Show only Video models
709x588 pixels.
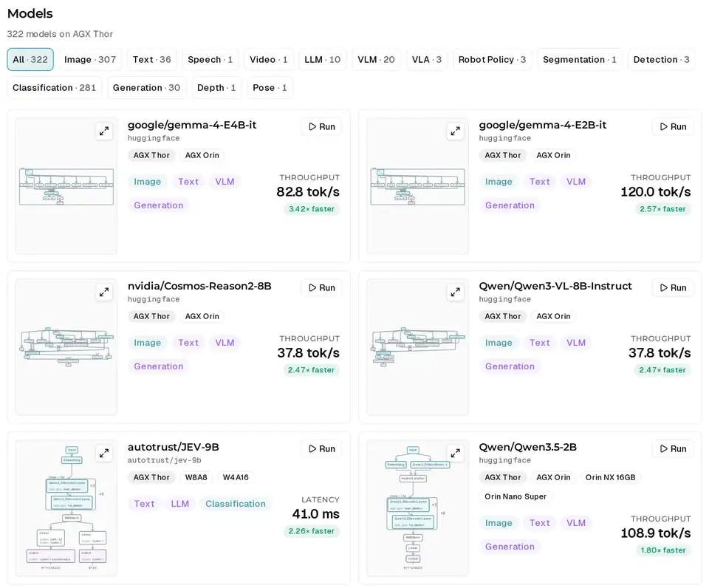pos(269,60)
